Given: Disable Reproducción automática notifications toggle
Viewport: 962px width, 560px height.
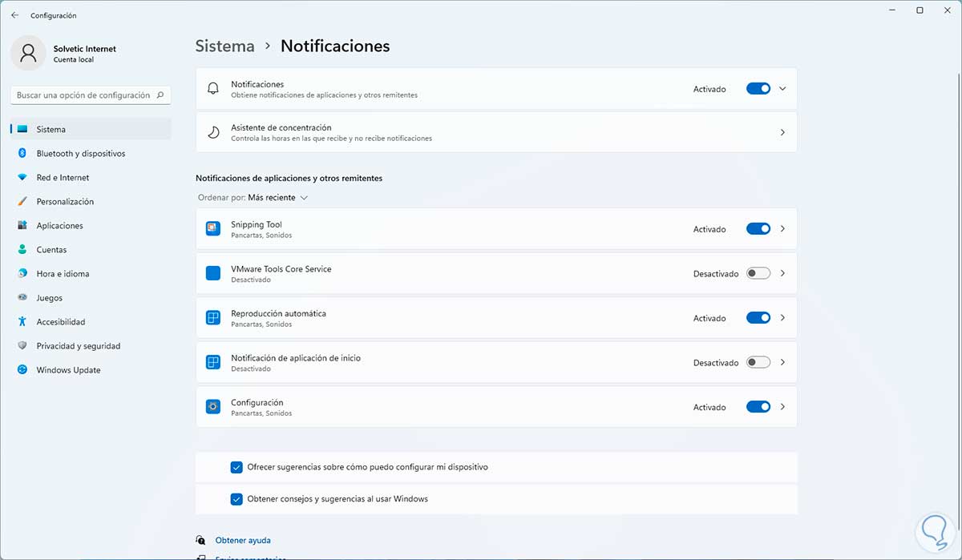Looking at the screenshot, I should (758, 318).
